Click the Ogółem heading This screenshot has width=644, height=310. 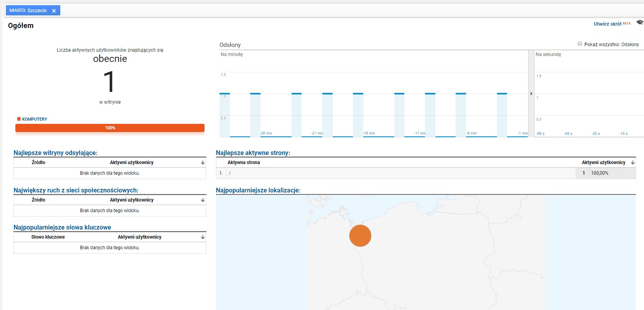(x=21, y=26)
